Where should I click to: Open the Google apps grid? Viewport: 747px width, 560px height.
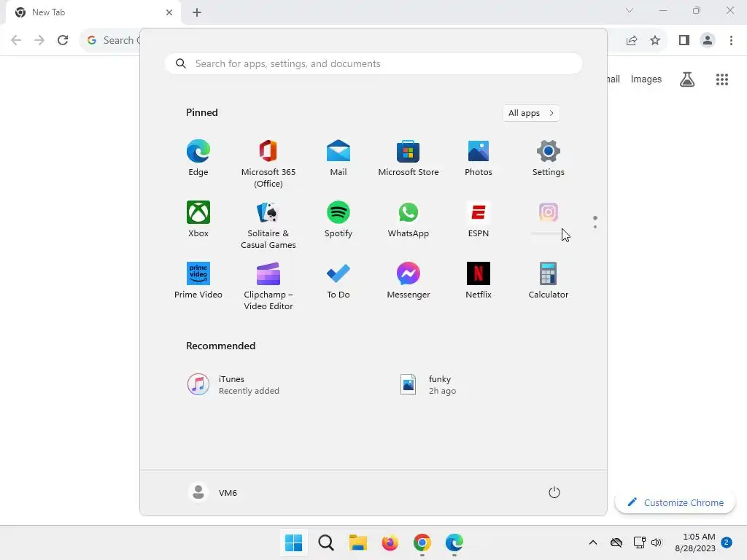pos(722,79)
